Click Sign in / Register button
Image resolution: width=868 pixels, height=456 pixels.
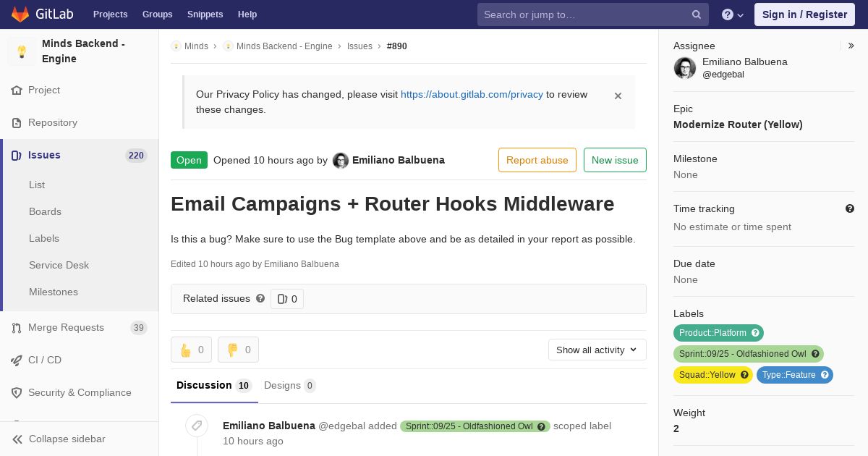point(804,14)
